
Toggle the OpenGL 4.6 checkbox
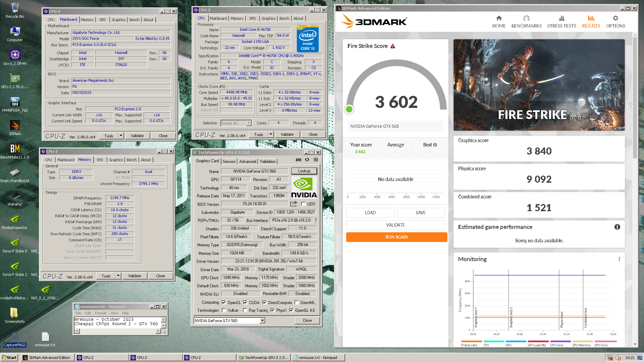pyautogui.click(x=291, y=310)
